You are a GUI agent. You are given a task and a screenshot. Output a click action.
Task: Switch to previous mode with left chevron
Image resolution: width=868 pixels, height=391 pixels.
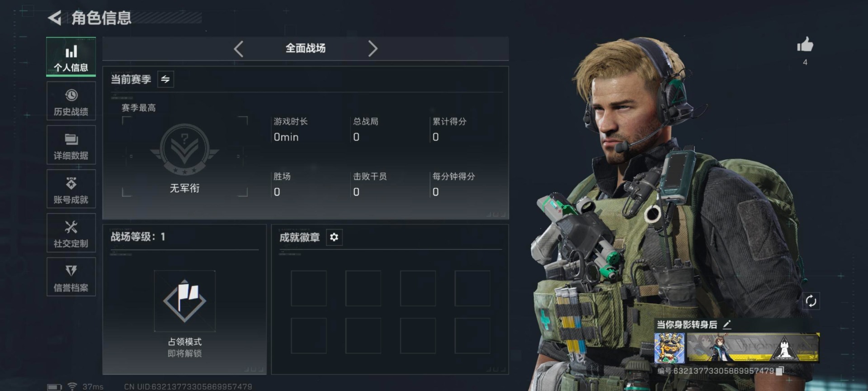coord(239,48)
